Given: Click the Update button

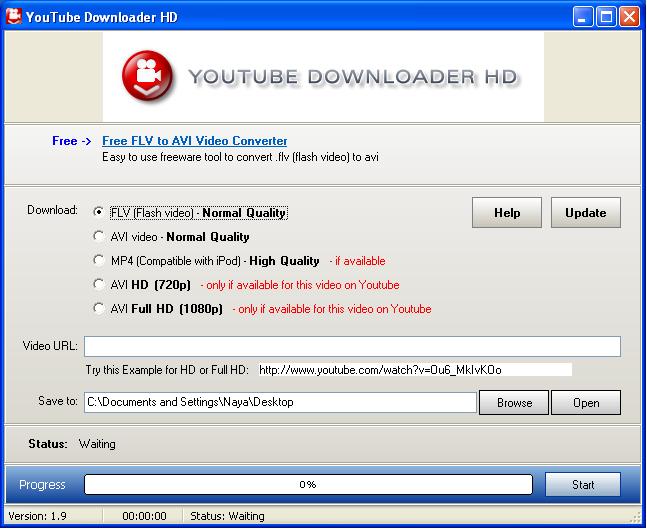Looking at the screenshot, I should tap(586, 213).
